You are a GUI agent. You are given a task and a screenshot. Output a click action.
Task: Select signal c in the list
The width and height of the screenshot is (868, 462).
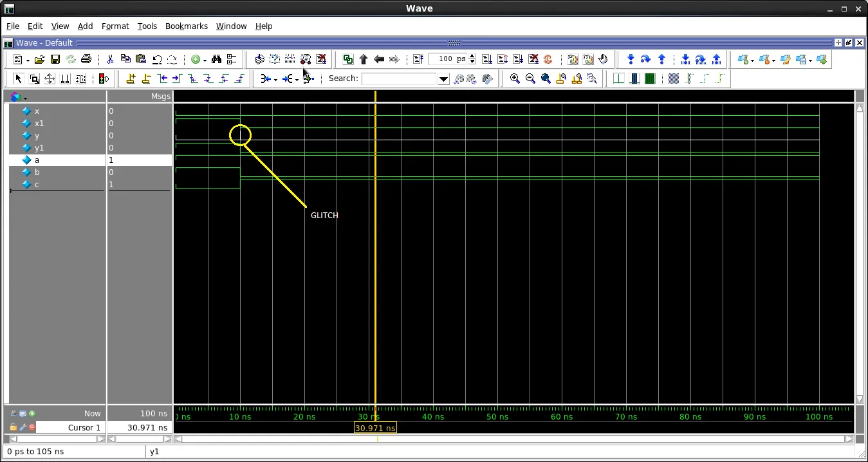tap(57, 185)
